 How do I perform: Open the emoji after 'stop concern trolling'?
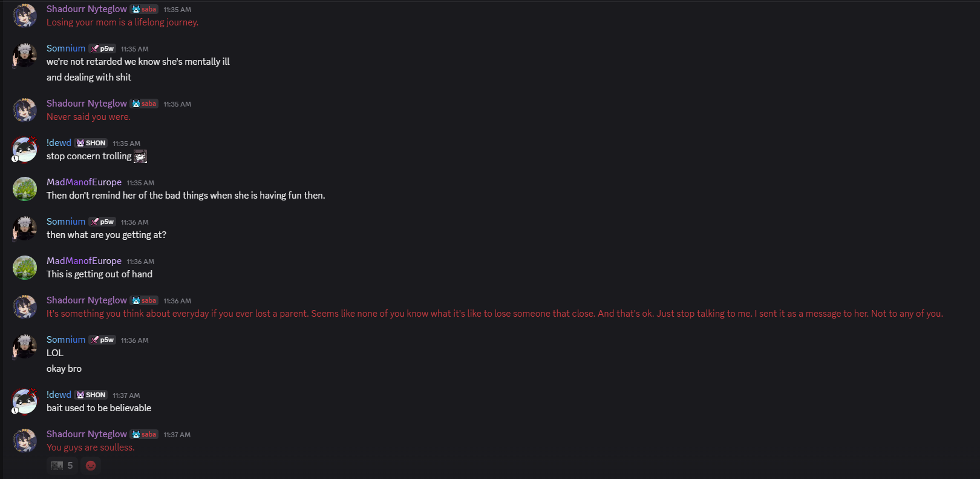[x=140, y=156]
